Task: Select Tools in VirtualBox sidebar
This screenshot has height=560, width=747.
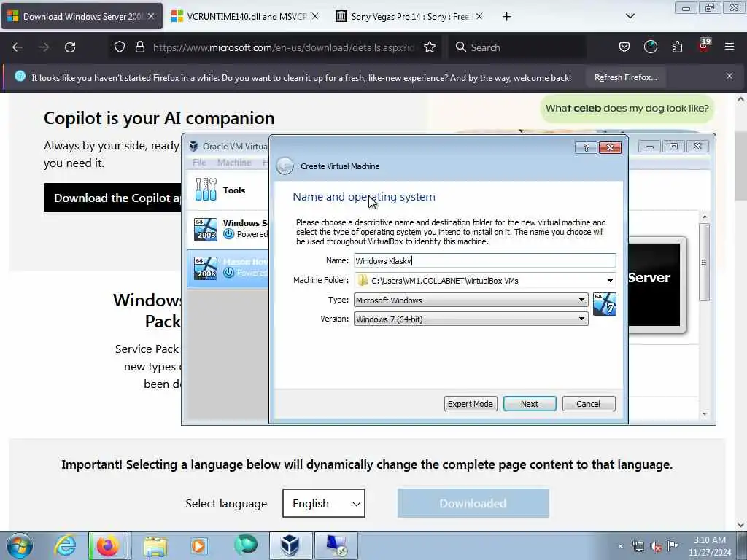Action: (x=228, y=190)
